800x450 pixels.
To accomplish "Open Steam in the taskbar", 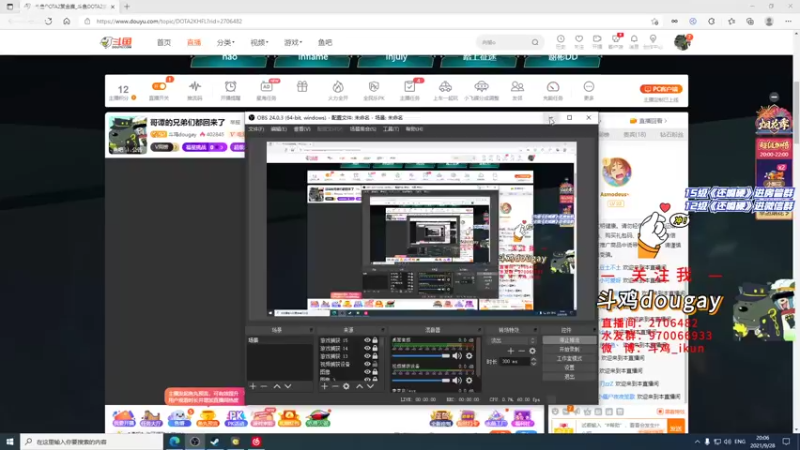I will coord(215,441).
